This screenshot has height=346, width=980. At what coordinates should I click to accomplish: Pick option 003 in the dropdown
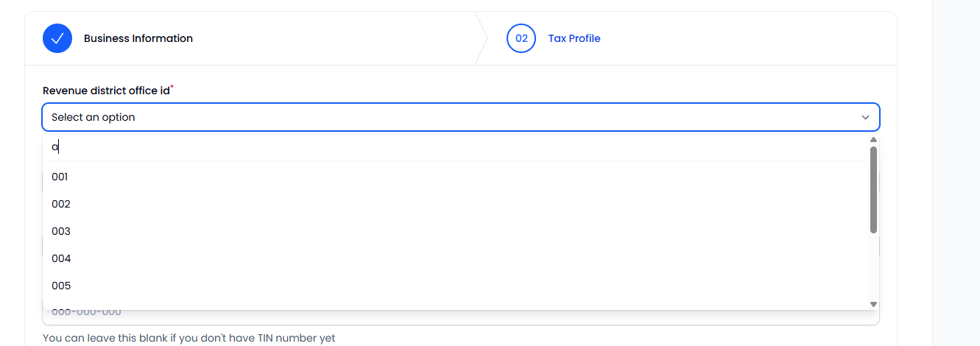pyautogui.click(x=61, y=231)
